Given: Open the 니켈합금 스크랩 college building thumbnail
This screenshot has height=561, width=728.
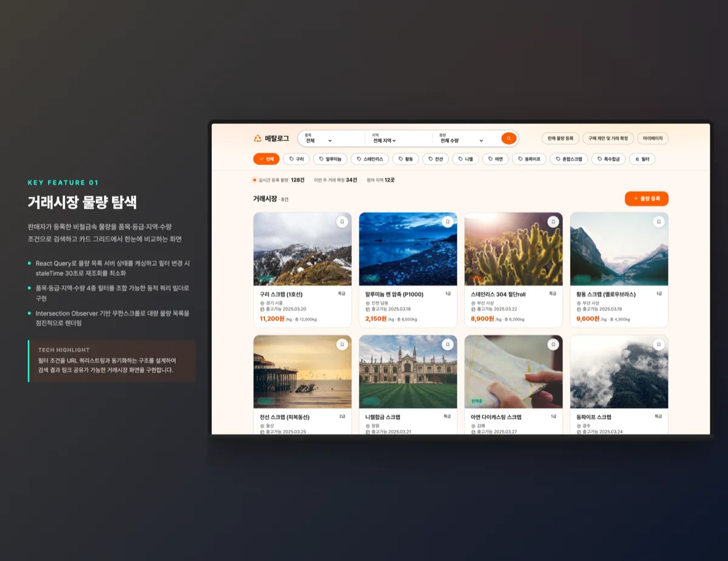Looking at the screenshot, I should point(408,372).
